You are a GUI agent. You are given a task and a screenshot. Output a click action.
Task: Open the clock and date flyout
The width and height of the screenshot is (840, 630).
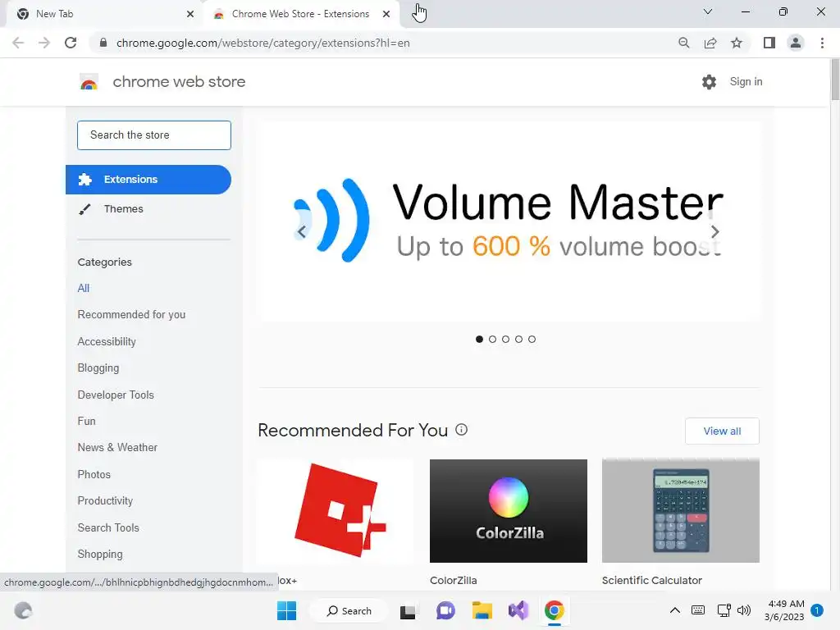pos(784,610)
